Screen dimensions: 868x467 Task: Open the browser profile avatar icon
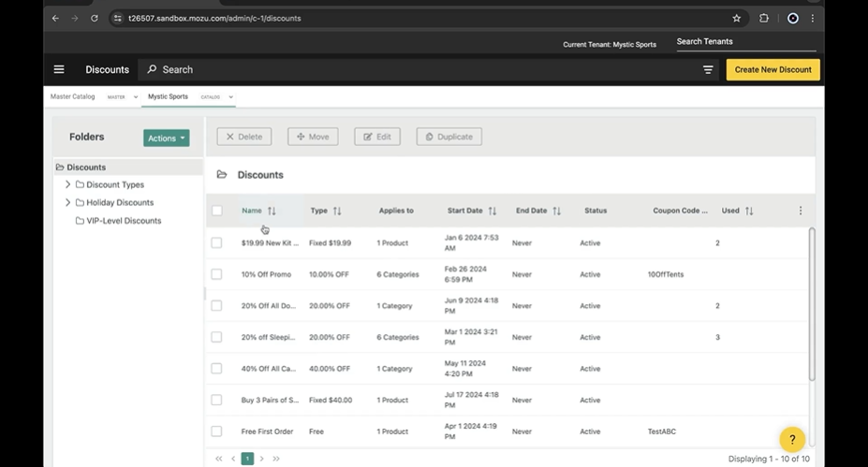[x=793, y=19]
